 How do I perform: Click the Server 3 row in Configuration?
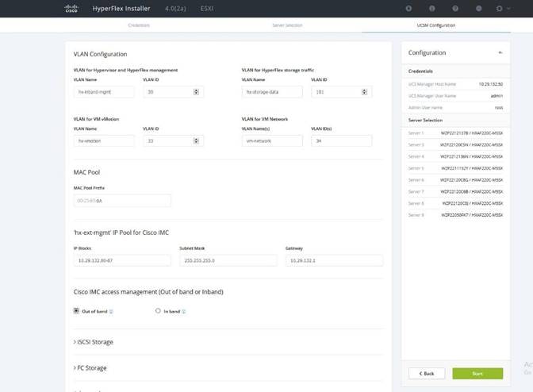coord(455,145)
